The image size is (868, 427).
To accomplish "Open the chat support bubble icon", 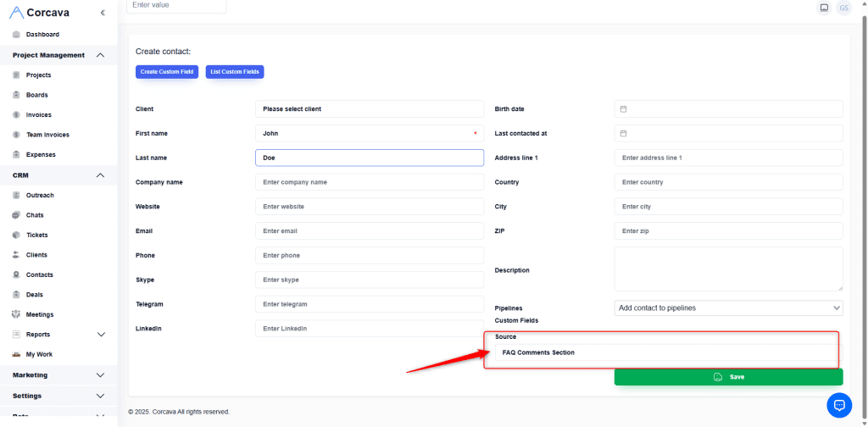I will point(839,406).
